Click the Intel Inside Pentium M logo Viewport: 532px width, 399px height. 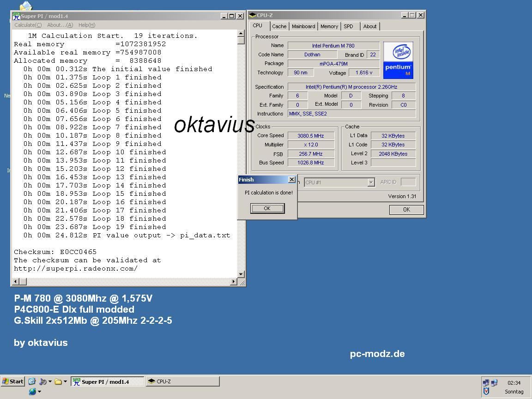(x=398, y=60)
